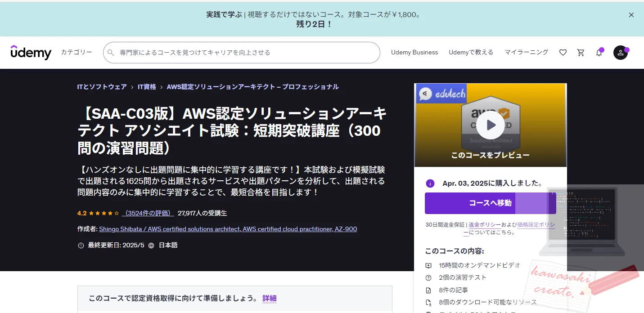The image size is (644, 313).
Task: Open the Udemy logo home link
Action: click(x=31, y=53)
